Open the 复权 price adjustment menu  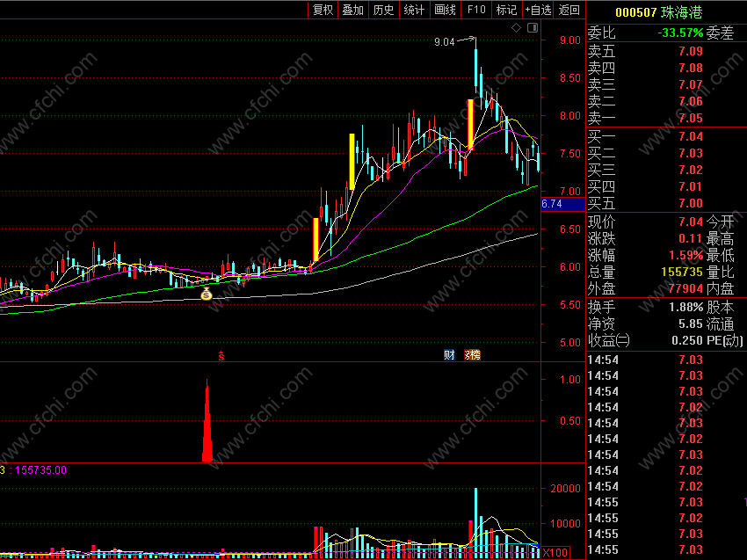[323, 10]
